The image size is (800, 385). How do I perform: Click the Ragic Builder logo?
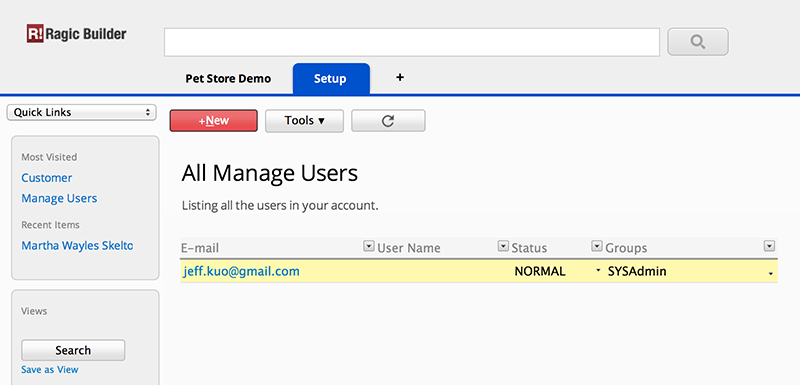tap(77, 34)
